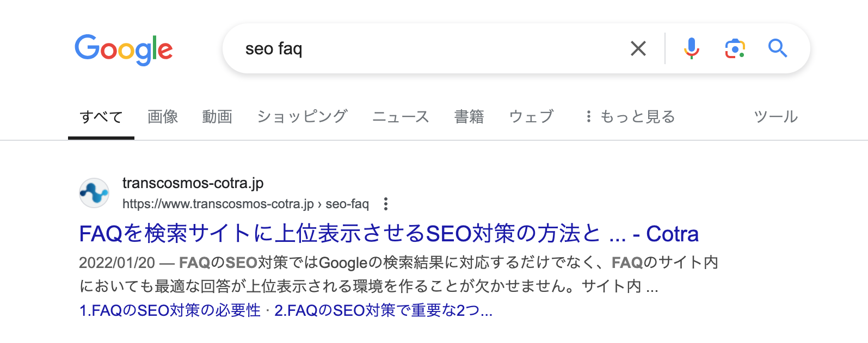The height and width of the screenshot is (343, 868).
Task: Switch to the 画像 tab
Action: coord(163,116)
